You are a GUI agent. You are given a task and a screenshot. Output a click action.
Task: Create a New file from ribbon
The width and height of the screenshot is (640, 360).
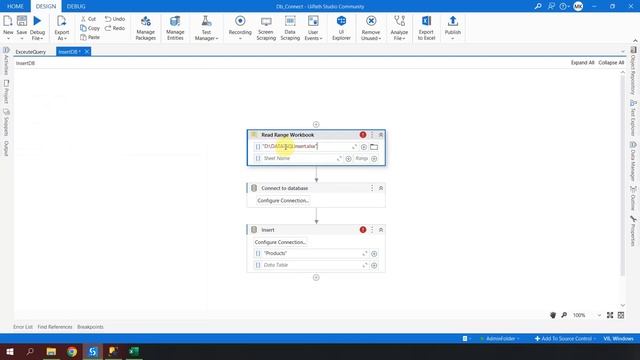tap(8, 27)
